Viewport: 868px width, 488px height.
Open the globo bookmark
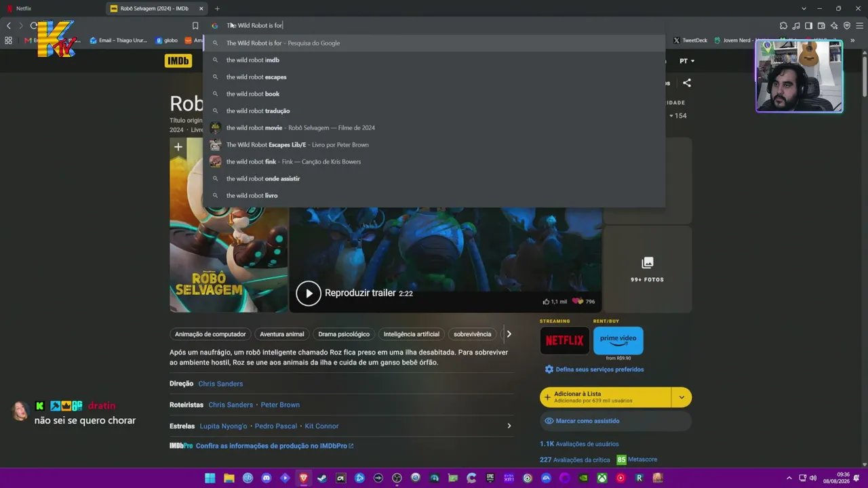(x=167, y=41)
